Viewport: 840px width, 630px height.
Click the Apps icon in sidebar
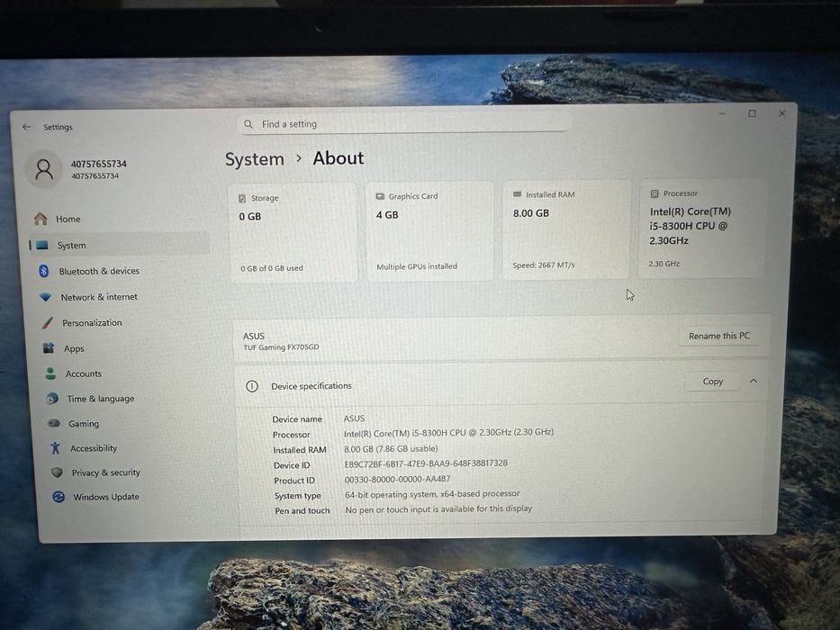49,347
